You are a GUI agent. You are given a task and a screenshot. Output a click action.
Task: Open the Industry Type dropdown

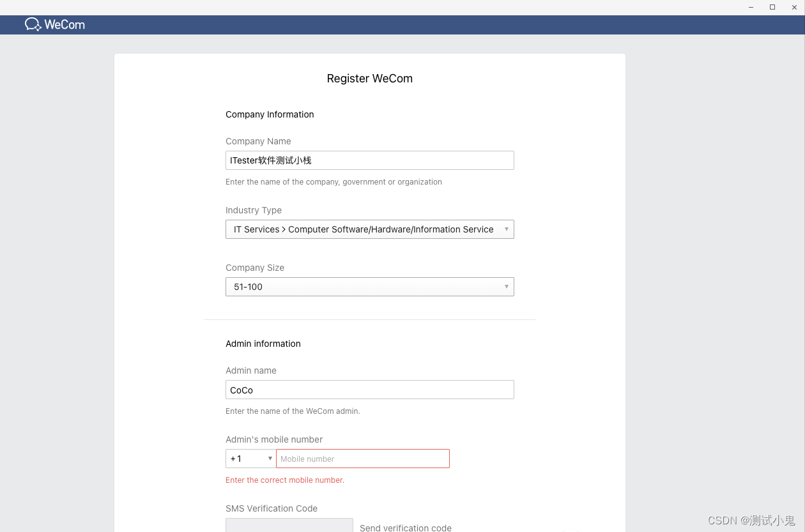pyautogui.click(x=369, y=229)
